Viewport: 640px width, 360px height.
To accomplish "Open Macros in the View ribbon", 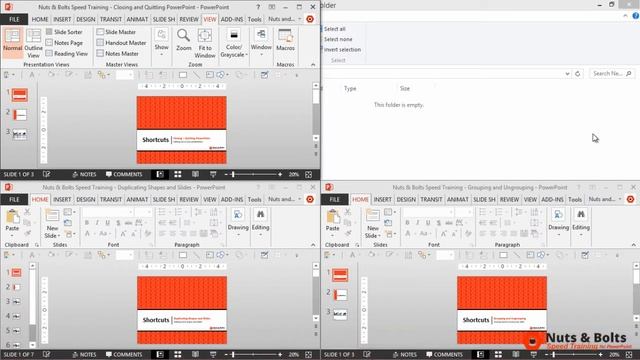I will point(285,40).
